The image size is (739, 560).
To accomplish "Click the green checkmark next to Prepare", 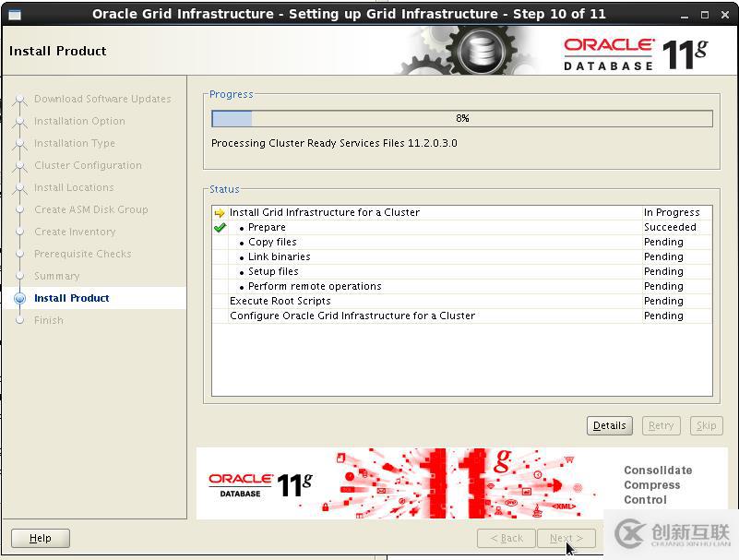I will [x=220, y=228].
